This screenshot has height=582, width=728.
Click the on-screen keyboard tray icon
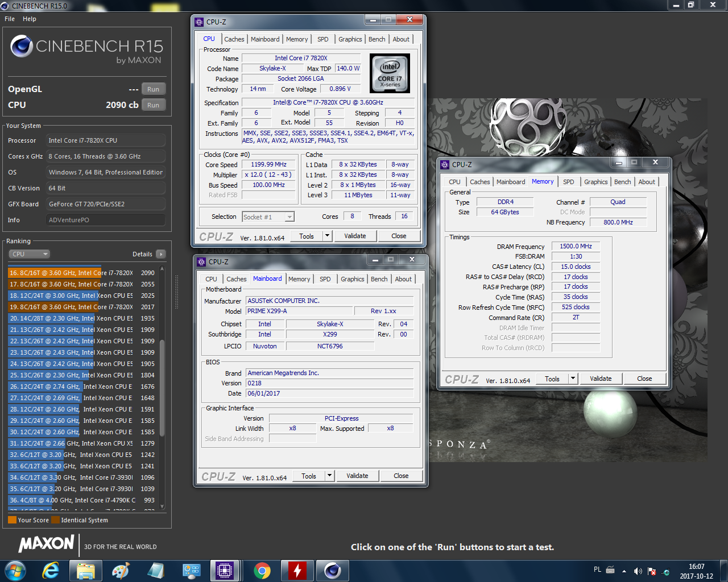pyautogui.click(x=610, y=569)
